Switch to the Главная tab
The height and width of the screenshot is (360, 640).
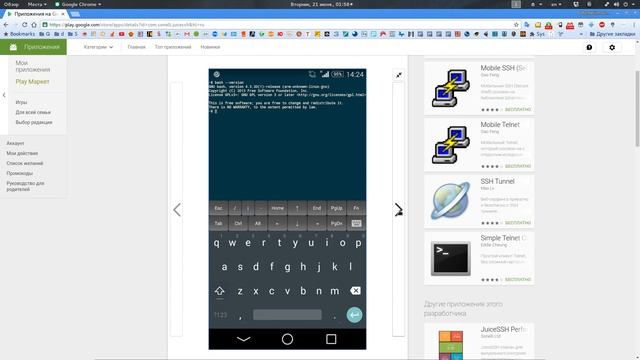pos(136,47)
